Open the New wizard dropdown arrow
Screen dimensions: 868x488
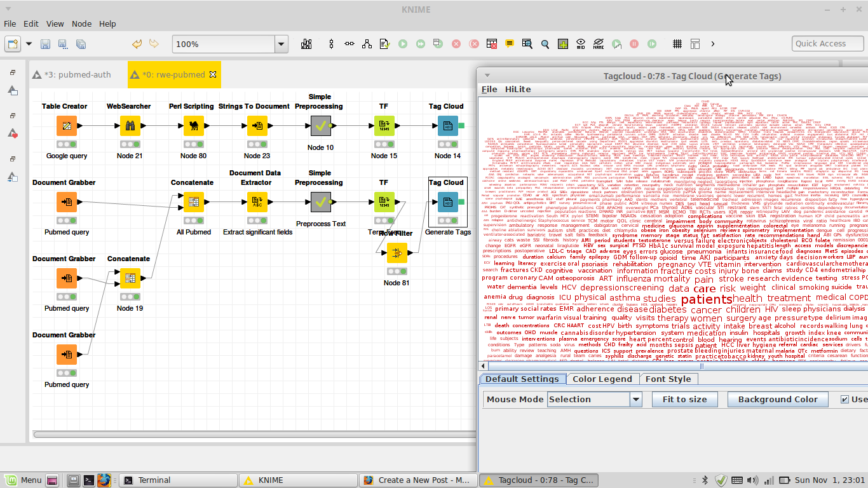pyautogui.click(x=29, y=44)
